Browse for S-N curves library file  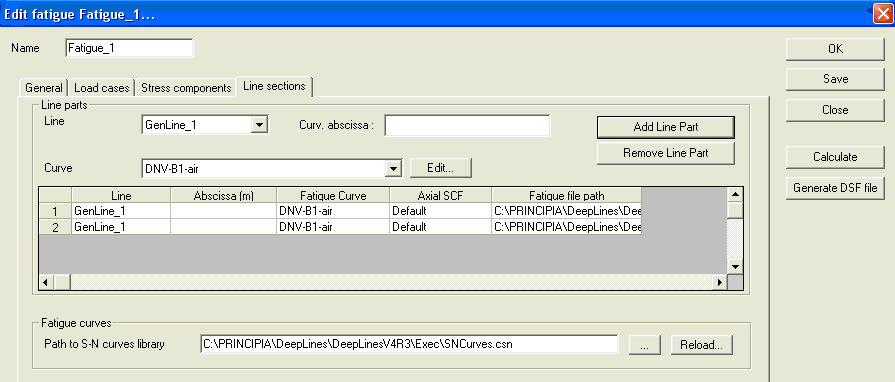(x=645, y=345)
